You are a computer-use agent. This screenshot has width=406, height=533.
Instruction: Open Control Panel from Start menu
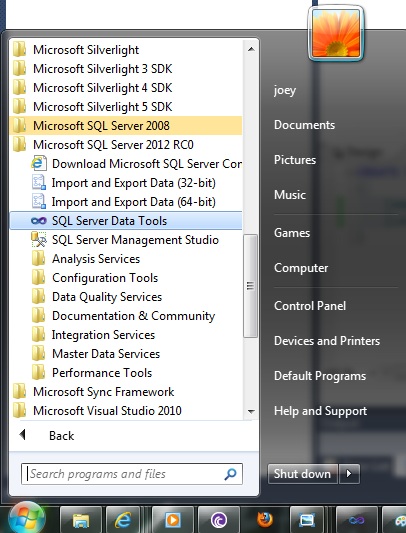(310, 306)
